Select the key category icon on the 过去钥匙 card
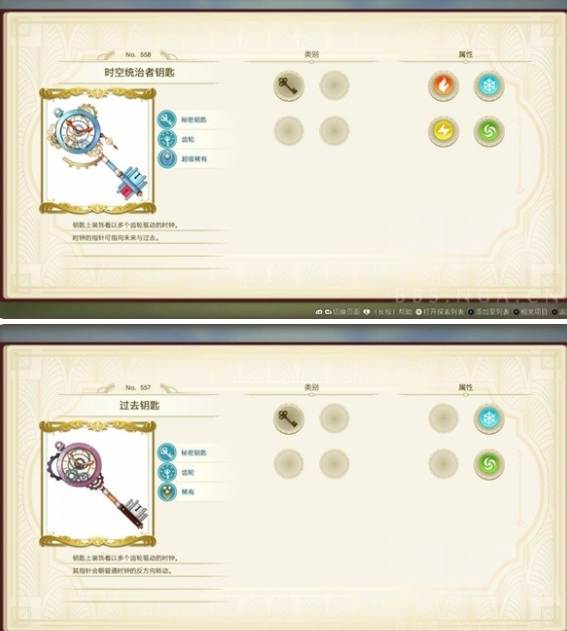The height and width of the screenshot is (631, 567). pos(289,419)
